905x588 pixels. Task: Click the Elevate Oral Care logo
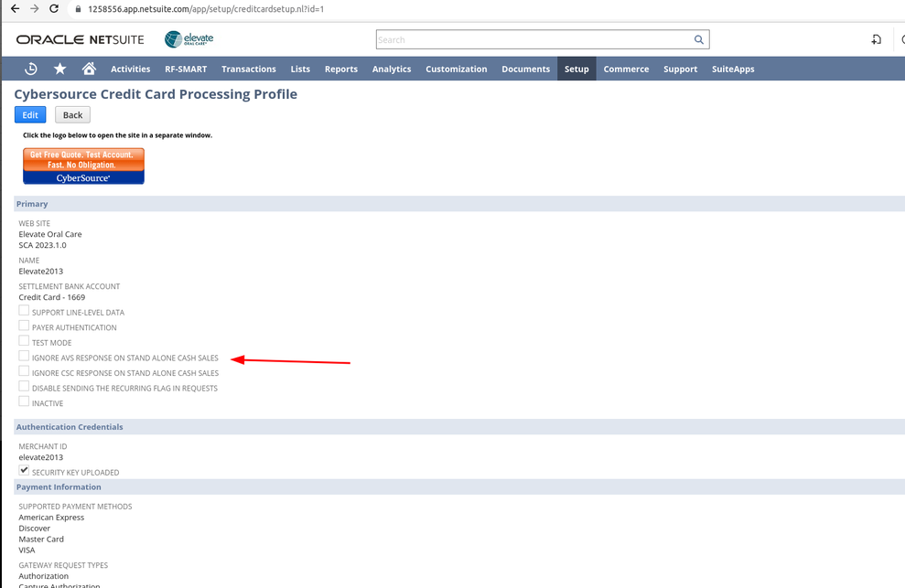[189, 39]
